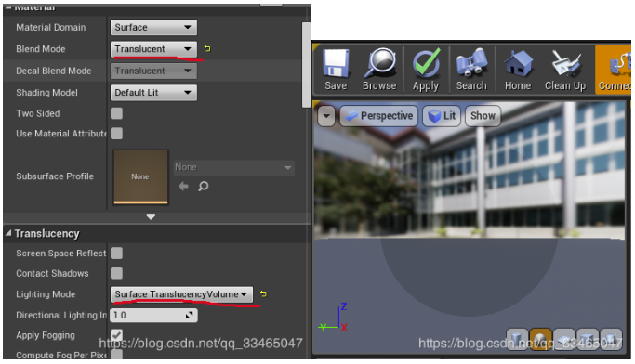Toggle Compute Fog Per Pixel checkbox

pyautogui.click(x=116, y=355)
